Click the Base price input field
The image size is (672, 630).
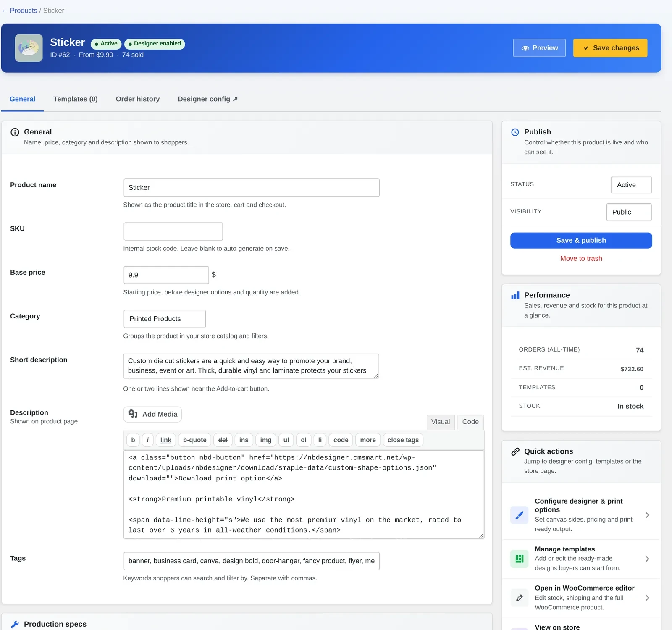(x=166, y=276)
